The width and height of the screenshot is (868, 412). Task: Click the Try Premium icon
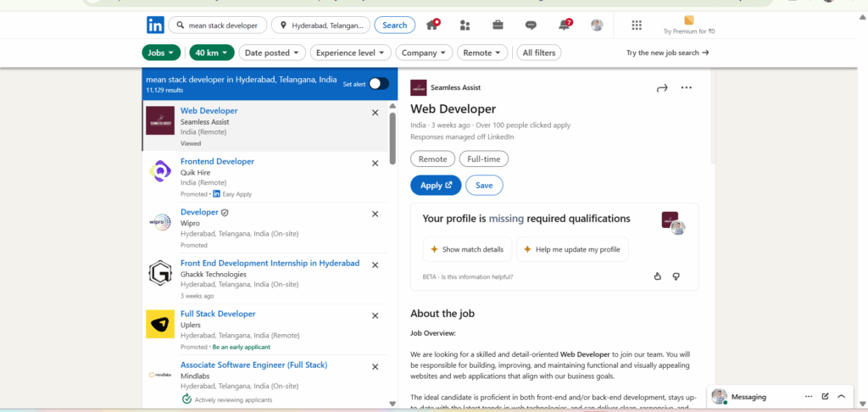coord(688,20)
